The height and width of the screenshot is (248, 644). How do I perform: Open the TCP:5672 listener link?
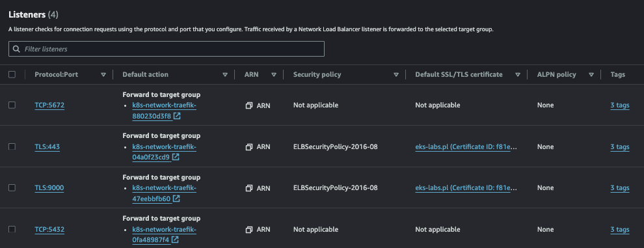click(49, 105)
